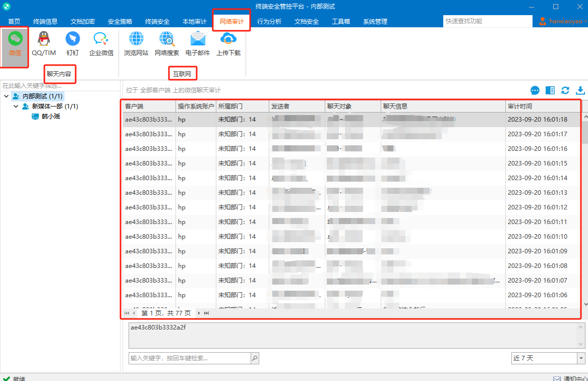Click the tree keyword filter input
This screenshot has width=588, height=381.
60,86
